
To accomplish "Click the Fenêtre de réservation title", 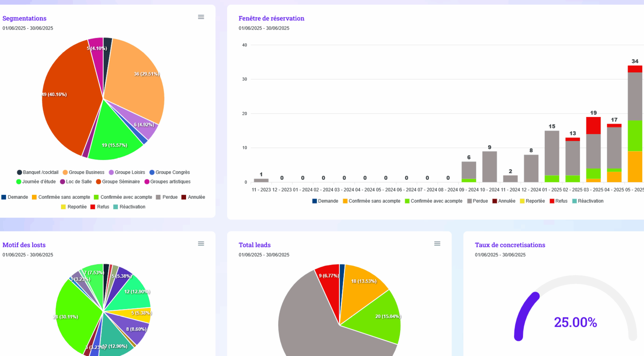I will point(271,18).
